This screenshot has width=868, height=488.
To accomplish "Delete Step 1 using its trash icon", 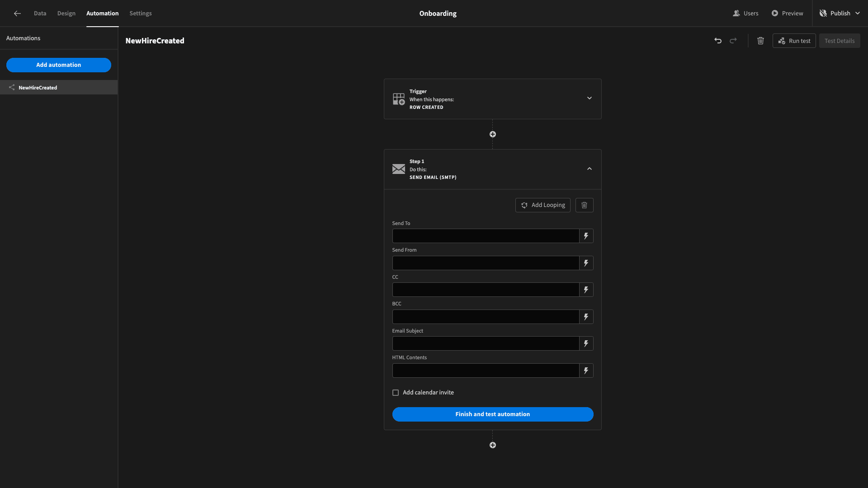I will pyautogui.click(x=584, y=205).
